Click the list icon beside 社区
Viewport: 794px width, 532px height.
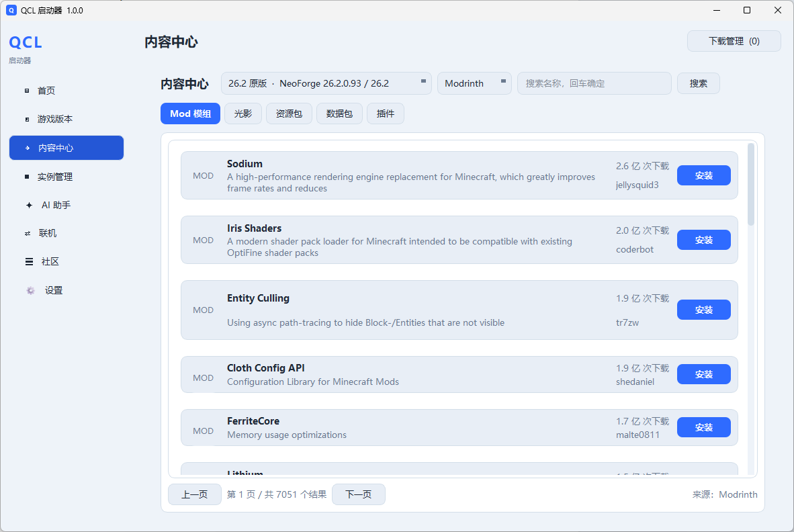point(29,262)
